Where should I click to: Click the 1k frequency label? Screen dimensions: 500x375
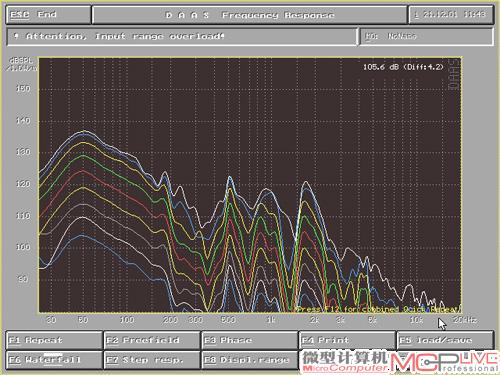coord(271,320)
